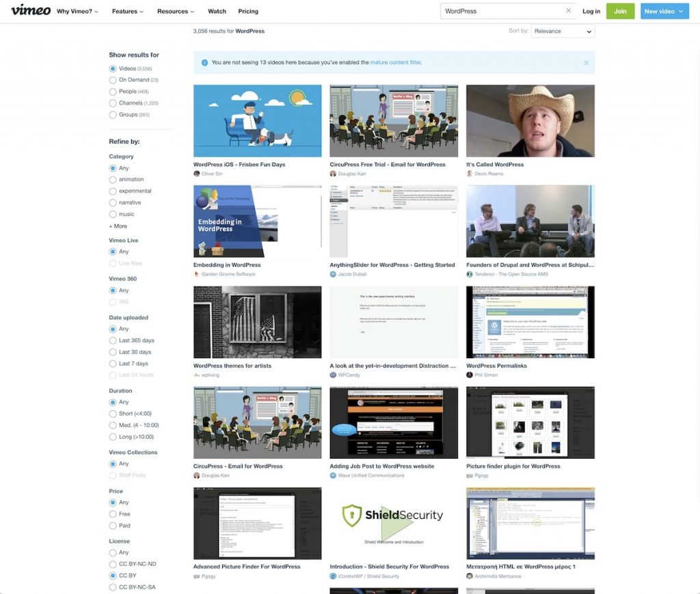Open Douglas Karr's avatar under CircuPress Free Trial
700x594 pixels.
[x=333, y=174]
